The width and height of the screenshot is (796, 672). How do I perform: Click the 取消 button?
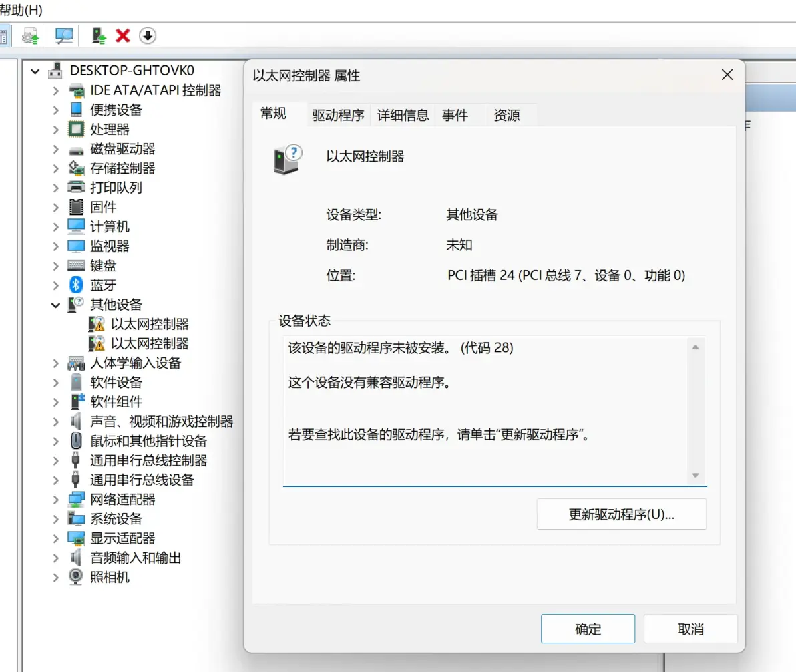point(690,629)
